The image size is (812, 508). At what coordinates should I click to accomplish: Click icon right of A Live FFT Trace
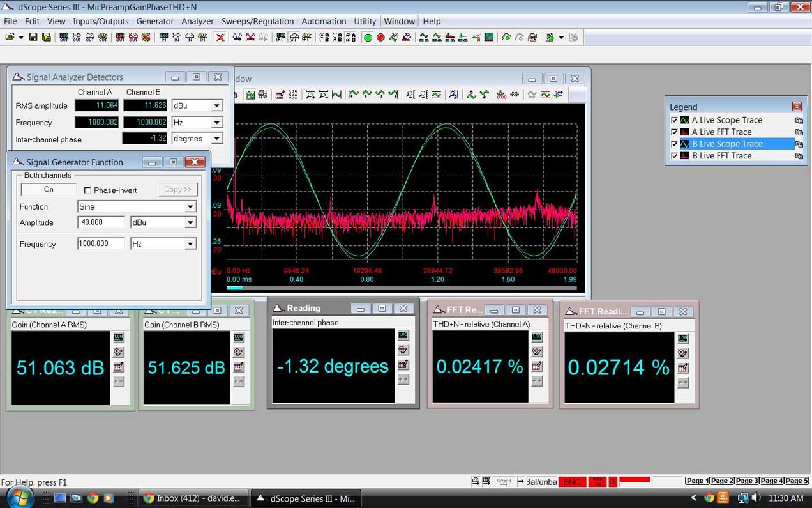tap(799, 132)
